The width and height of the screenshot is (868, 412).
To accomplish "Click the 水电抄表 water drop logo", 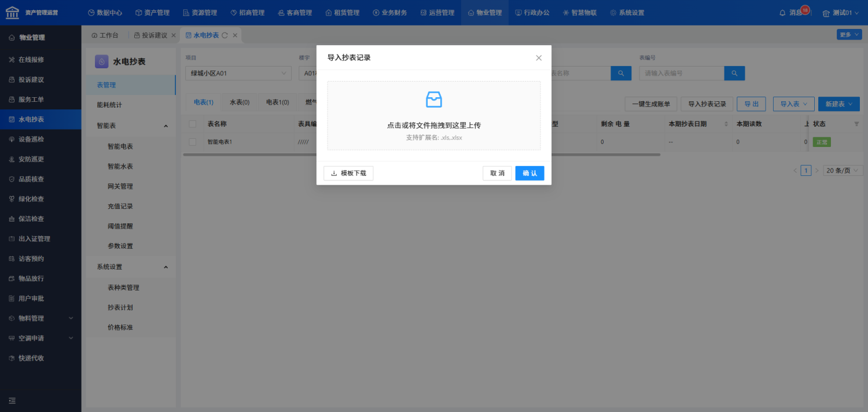I will tap(102, 61).
